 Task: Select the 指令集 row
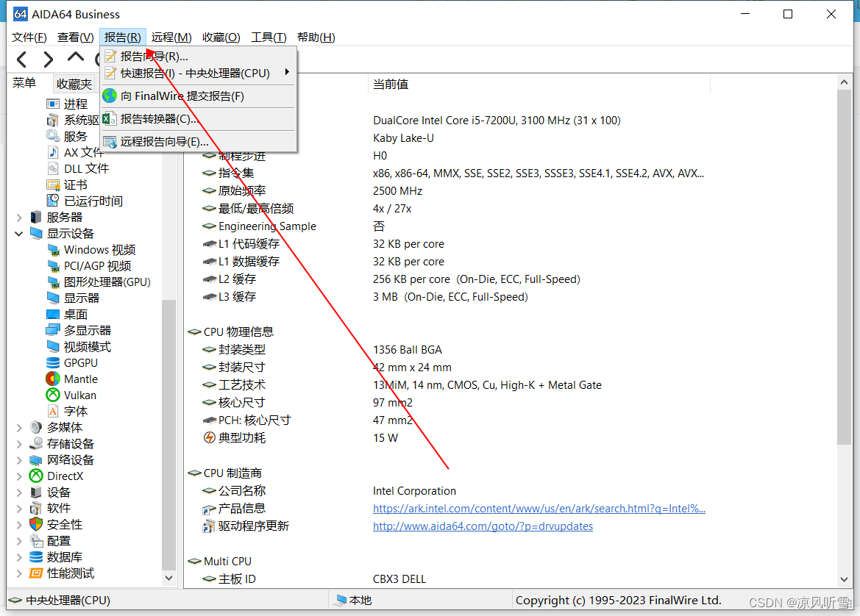510,173
